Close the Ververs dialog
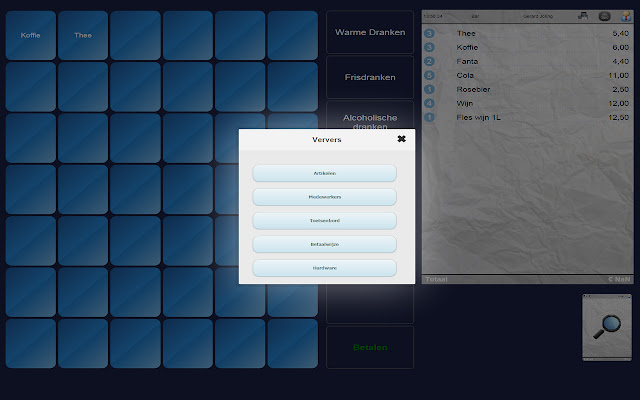Viewport: 640px width, 400px height. 401,139
